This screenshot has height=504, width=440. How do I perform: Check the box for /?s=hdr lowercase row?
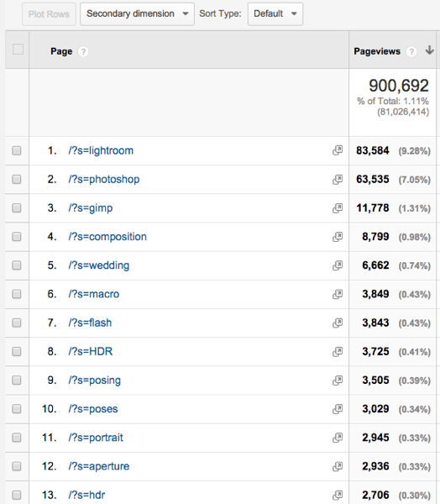17,495
